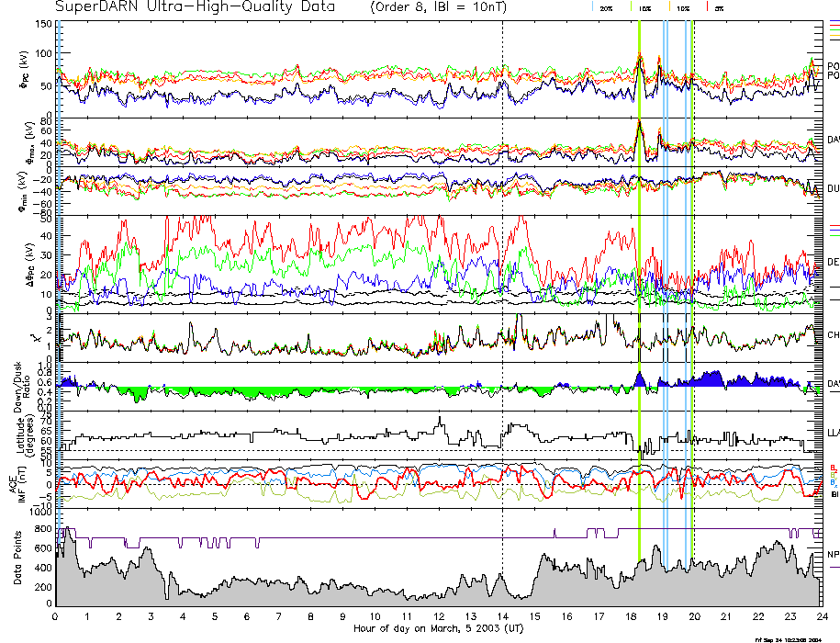Click hour label "5" on the bottom time axis
840x643 pixels.
[215, 616]
